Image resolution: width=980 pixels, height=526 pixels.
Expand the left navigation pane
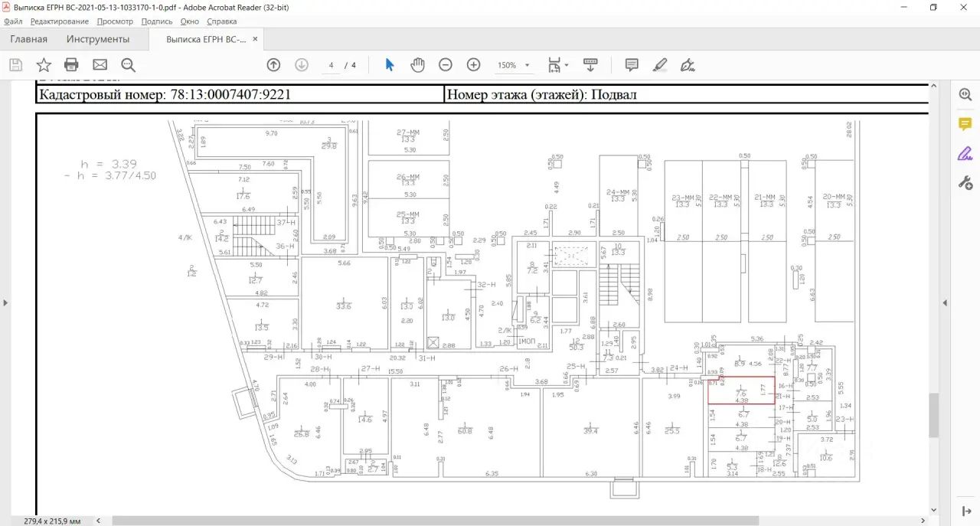5,302
